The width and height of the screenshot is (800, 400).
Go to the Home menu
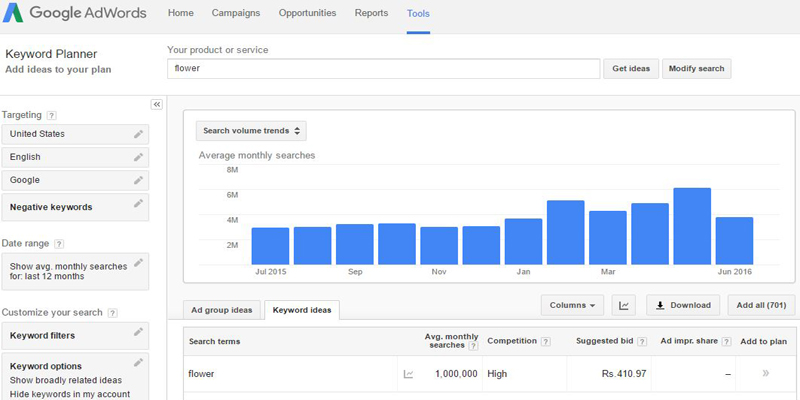coord(181,13)
